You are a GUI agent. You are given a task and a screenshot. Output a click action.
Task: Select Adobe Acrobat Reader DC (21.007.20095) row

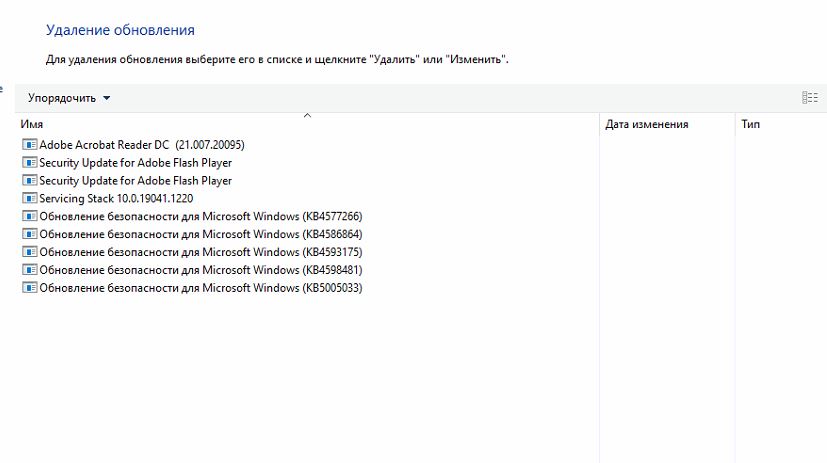coord(141,145)
